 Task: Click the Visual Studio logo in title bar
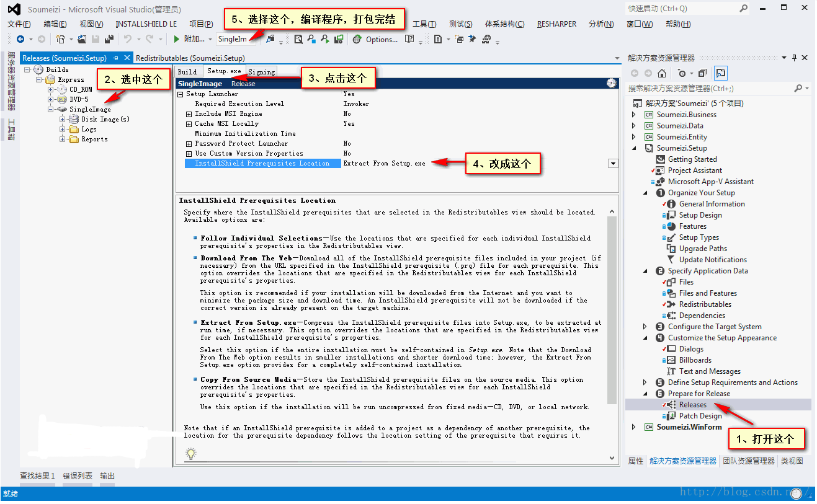point(14,9)
